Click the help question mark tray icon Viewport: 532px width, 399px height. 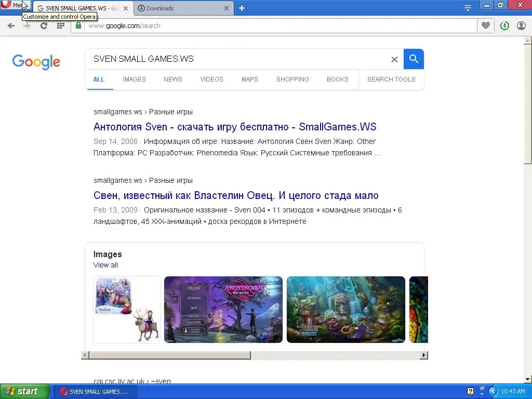[x=470, y=392]
